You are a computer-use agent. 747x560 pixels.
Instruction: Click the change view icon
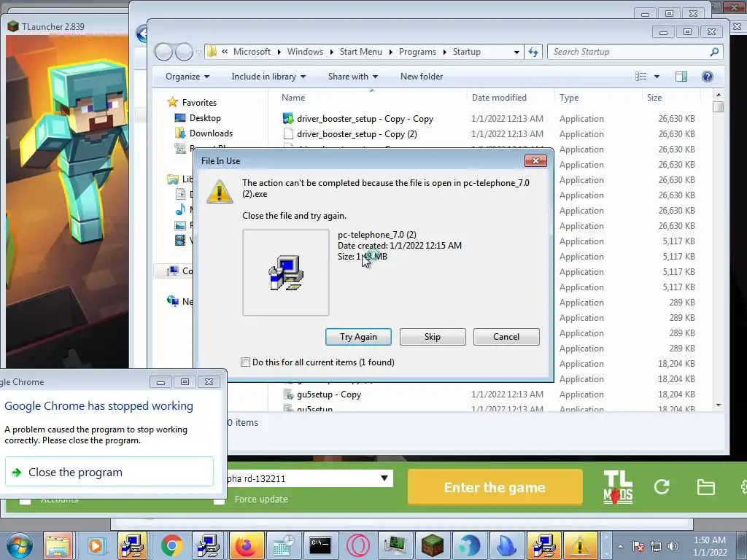(x=641, y=77)
